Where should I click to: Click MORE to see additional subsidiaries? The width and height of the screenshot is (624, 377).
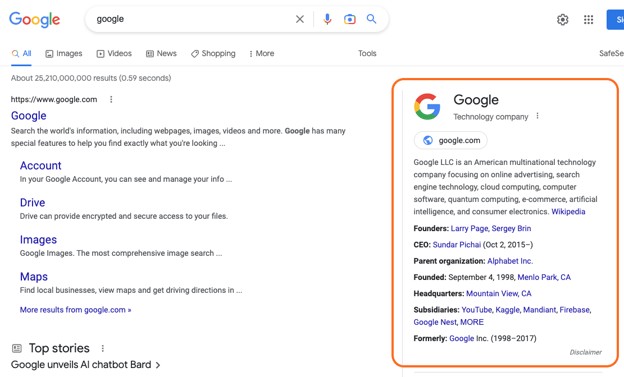[x=472, y=322]
